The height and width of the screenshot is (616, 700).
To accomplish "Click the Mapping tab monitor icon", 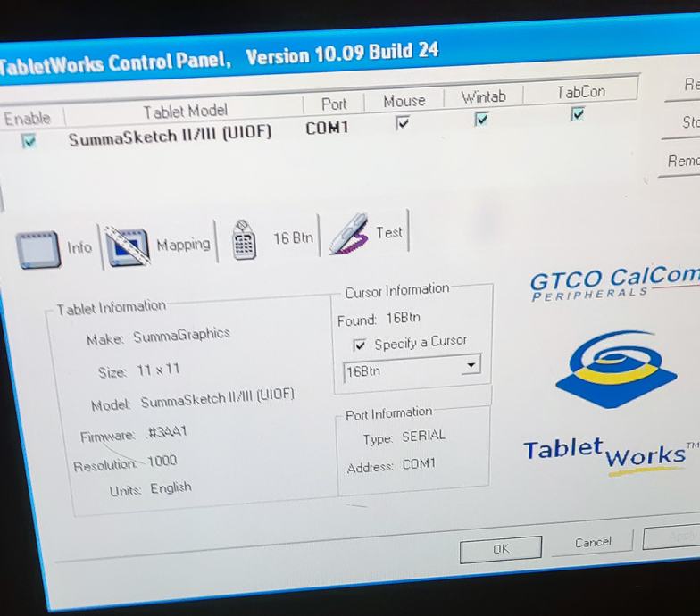I will [x=127, y=246].
